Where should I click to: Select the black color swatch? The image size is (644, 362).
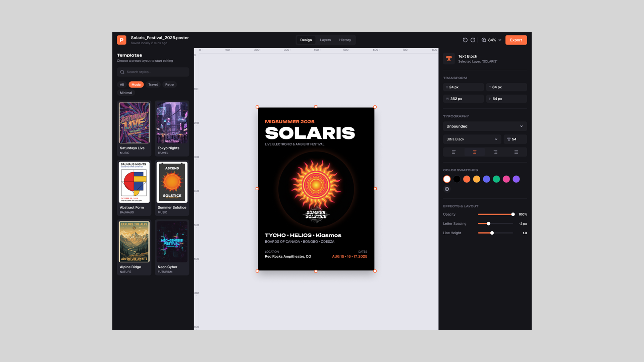coord(457,179)
